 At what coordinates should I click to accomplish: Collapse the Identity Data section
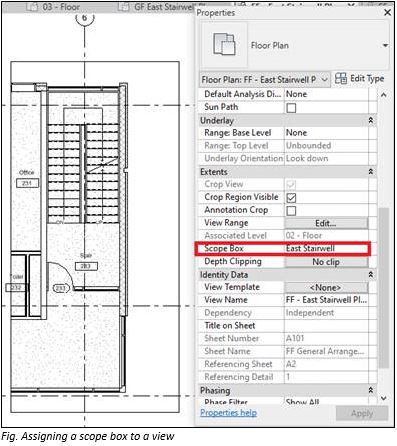point(371,275)
